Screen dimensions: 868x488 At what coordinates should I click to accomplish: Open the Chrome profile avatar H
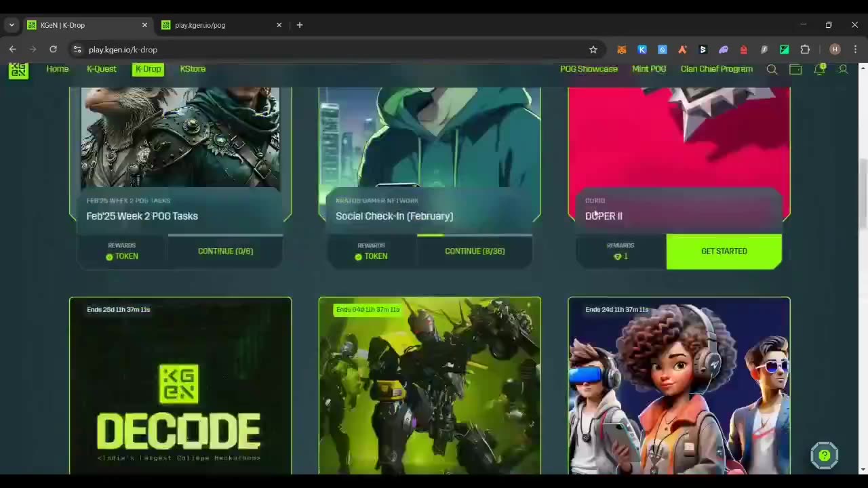835,49
